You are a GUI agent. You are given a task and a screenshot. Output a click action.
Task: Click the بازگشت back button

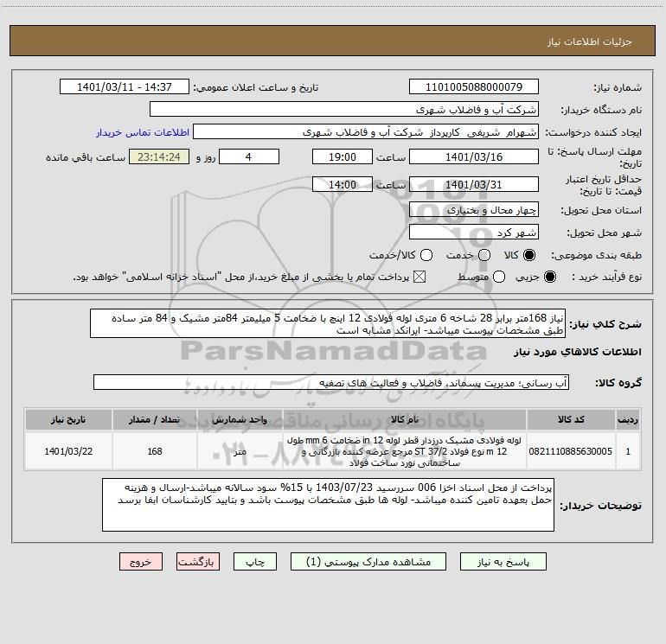click(198, 562)
